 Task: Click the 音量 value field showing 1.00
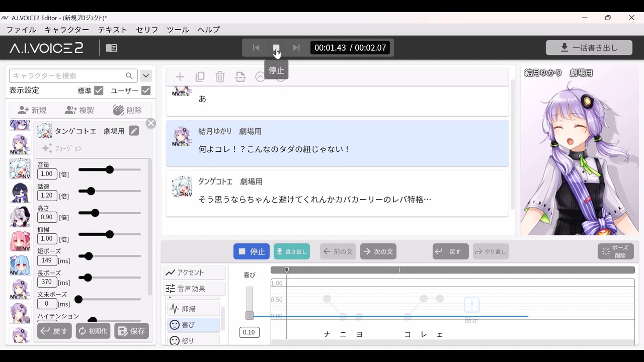47,174
